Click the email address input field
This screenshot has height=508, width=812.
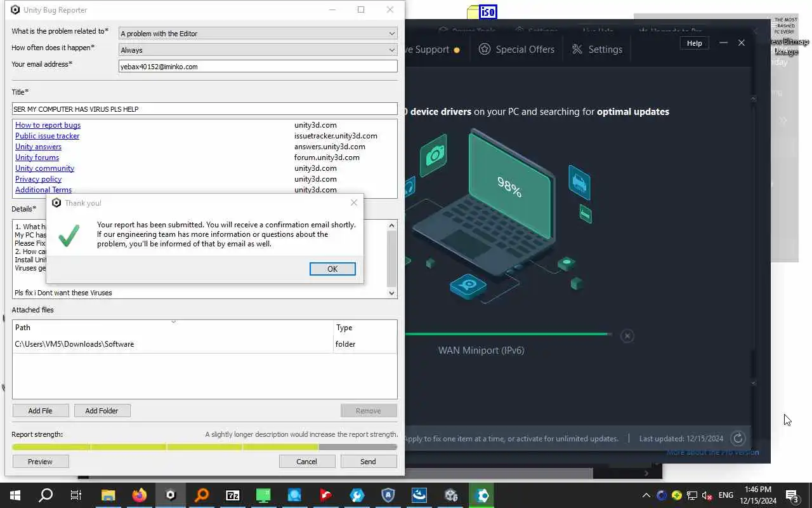258,66
